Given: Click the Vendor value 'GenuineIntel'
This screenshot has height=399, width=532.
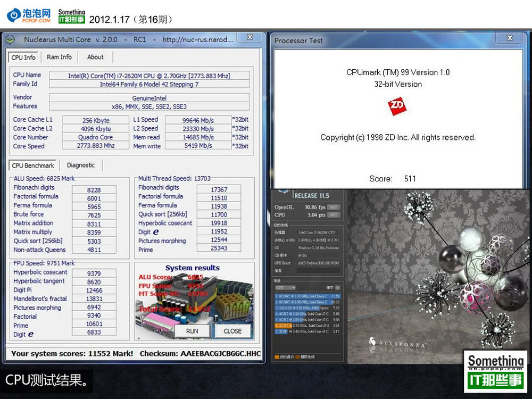Looking at the screenshot, I should [x=149, y=98].
